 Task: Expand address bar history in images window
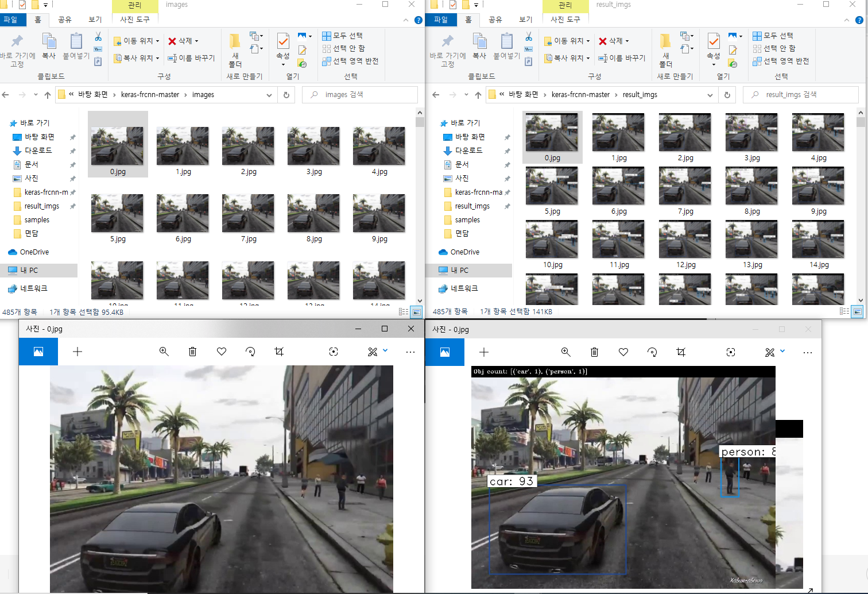click(269, 95)
